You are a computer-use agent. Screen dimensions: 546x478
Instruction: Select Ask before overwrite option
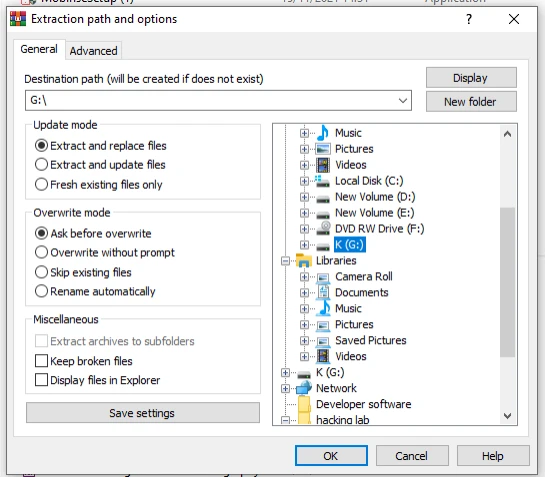tap(93, 233)
